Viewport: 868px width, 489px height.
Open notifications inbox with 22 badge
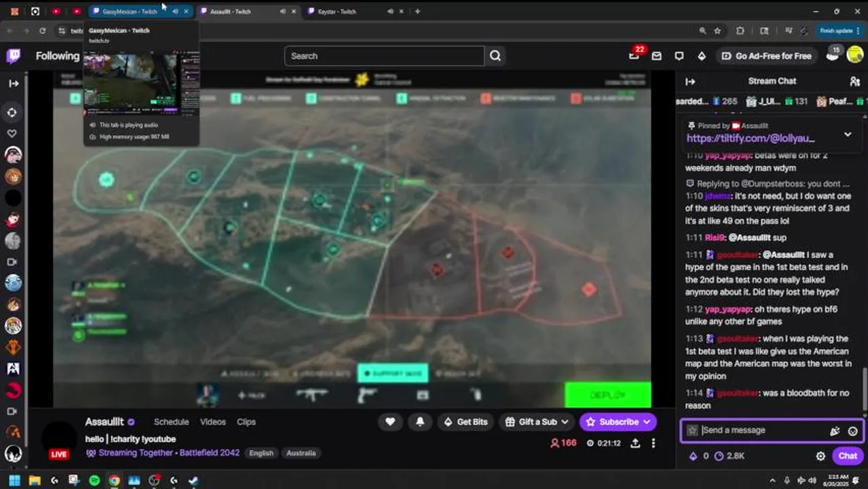634,56
